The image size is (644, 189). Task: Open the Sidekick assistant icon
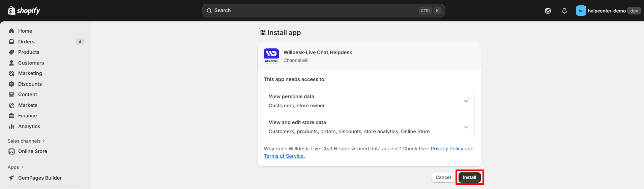(548, 11)
